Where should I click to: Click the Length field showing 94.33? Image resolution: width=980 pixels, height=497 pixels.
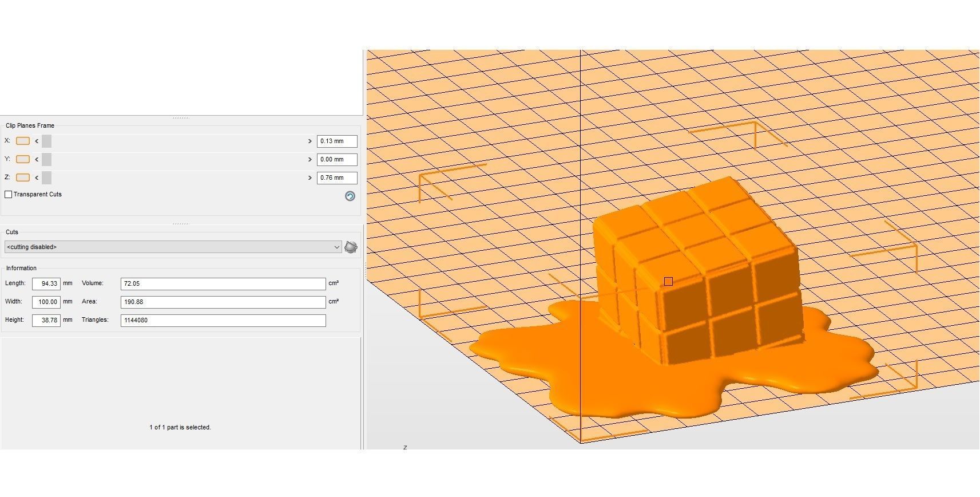[x=46, y=283]
